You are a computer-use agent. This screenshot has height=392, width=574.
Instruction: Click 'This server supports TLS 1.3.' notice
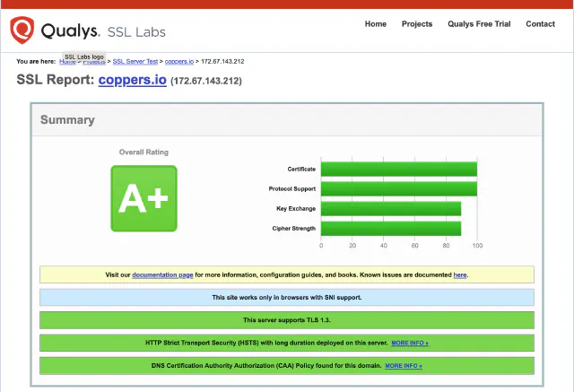click(287, 320)
